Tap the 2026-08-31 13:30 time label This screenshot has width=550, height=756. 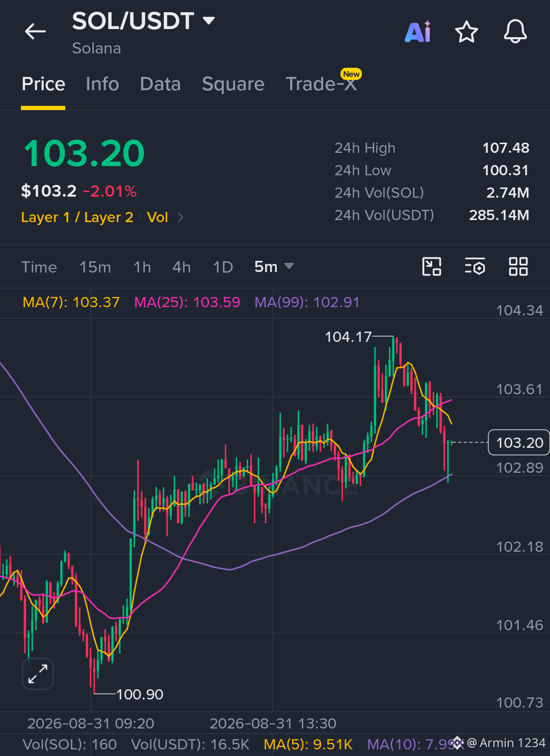[x=273, y=723]
